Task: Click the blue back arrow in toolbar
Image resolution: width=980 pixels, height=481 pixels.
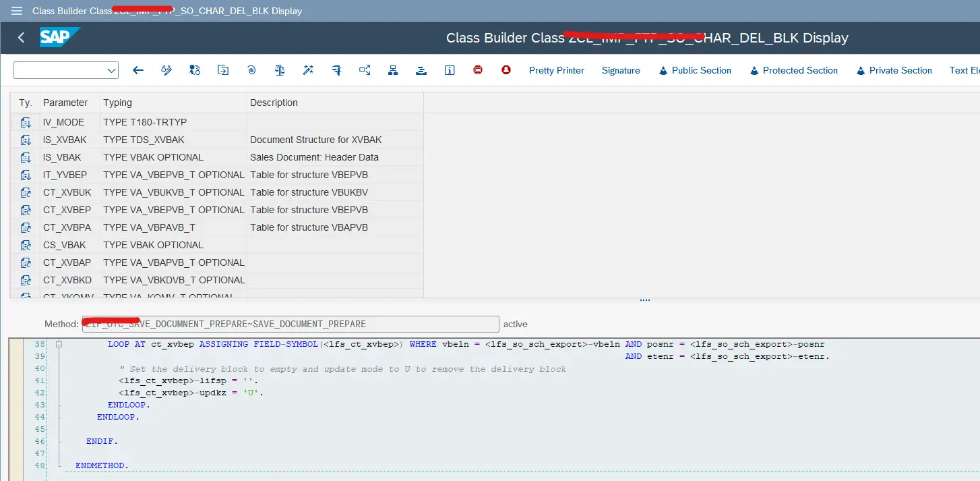Action: [x=138, y=70]
